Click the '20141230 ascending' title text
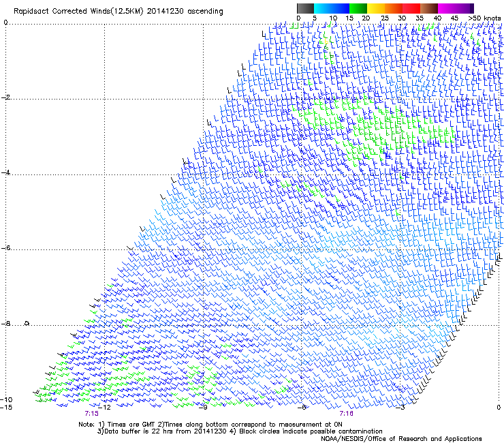 pos(185,12)
